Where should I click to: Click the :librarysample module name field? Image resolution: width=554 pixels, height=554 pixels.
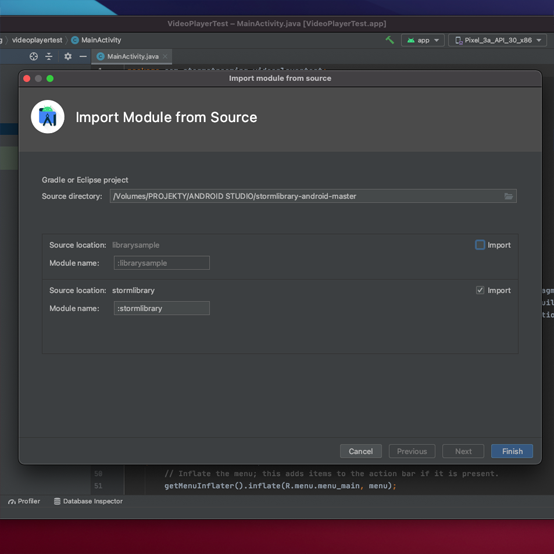[162, 263]
